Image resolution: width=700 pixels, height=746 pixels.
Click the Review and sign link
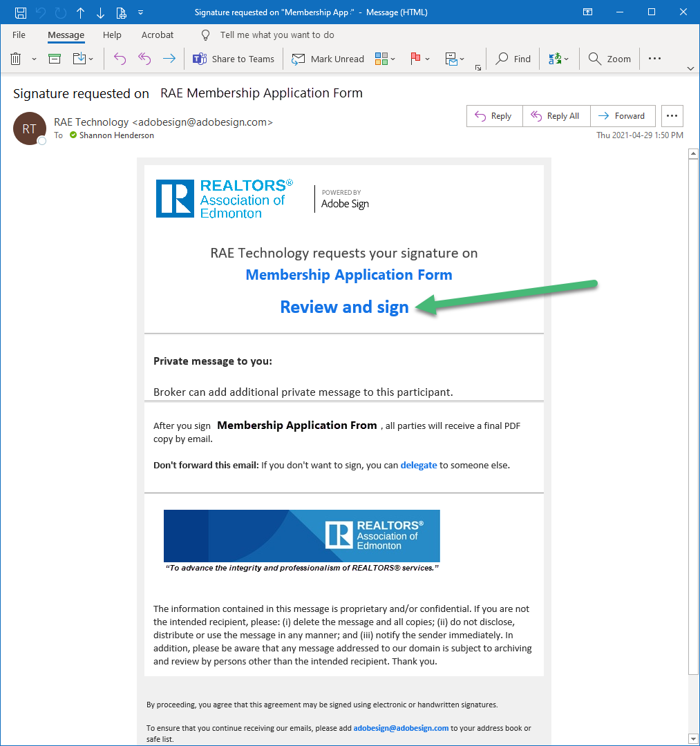click(x=345, y=307)
